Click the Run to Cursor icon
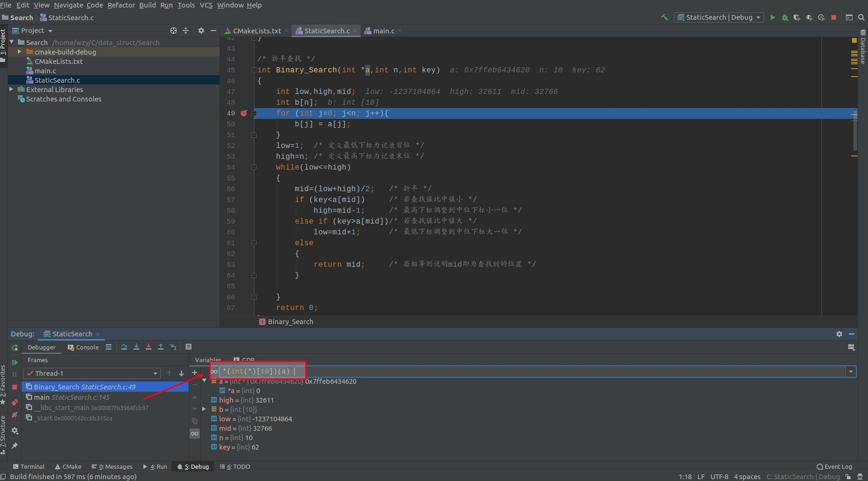The height and width of the screenshot is (481, 868). point(174,347)
